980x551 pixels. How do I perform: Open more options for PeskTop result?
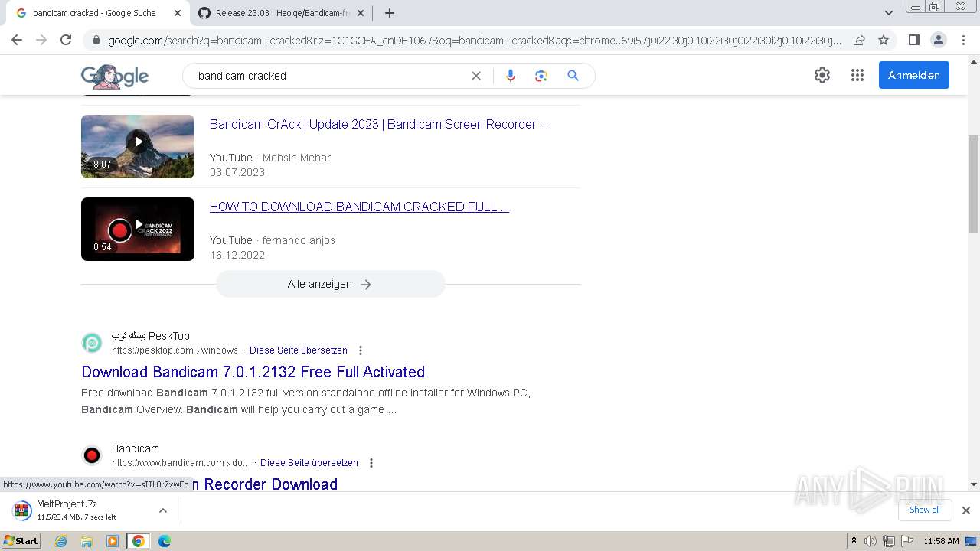(x=361, y=350)
